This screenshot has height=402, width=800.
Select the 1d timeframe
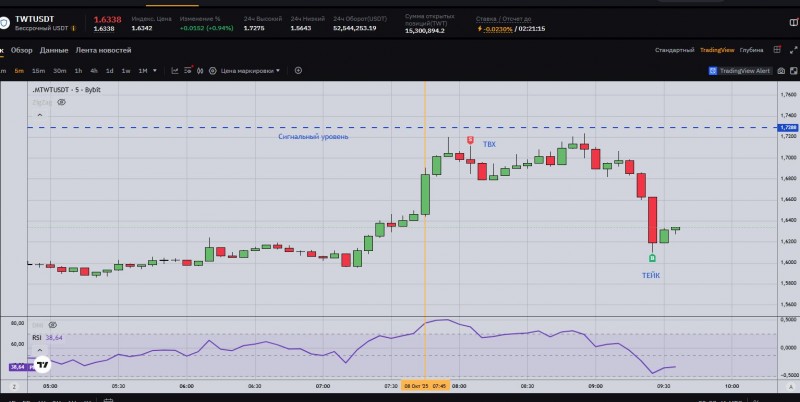(110, 71)
